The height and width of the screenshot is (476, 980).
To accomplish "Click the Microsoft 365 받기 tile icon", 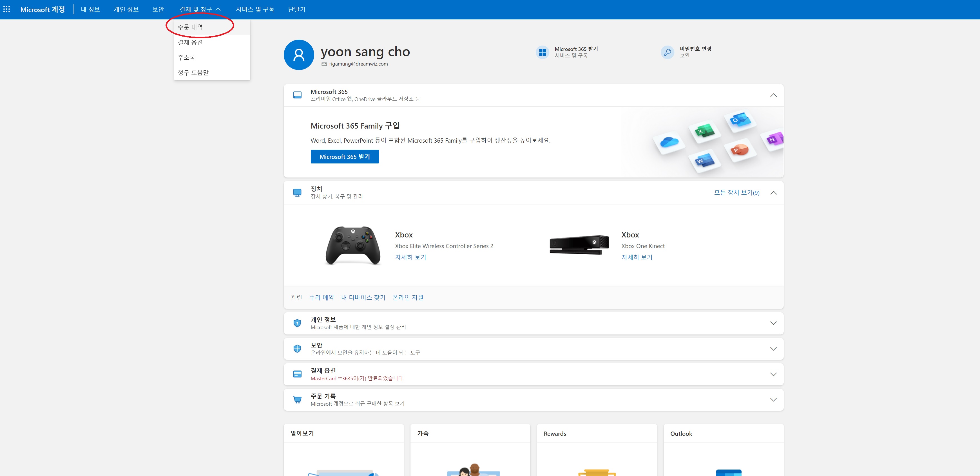I will click(x=543, y=52).
